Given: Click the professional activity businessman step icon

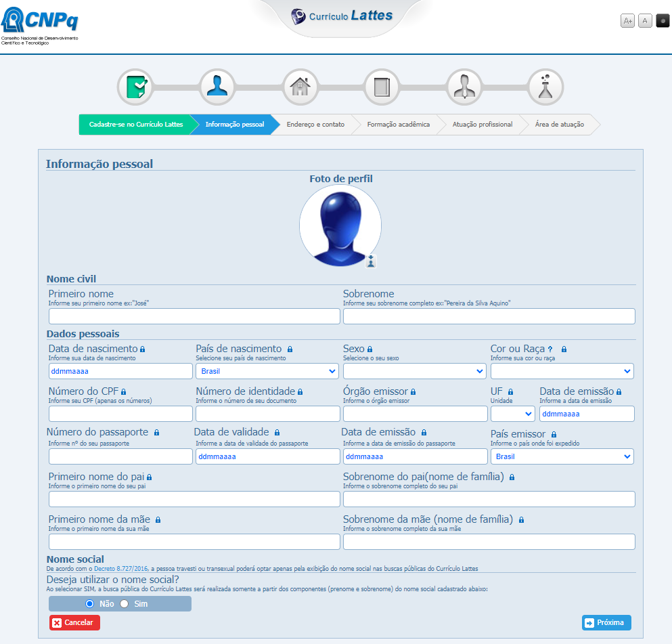Looking at the screenshot, I should point(464,87).
